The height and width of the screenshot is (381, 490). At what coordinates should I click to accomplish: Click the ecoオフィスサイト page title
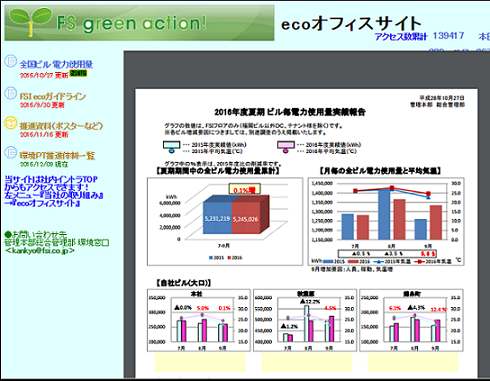tap(351, 24)
